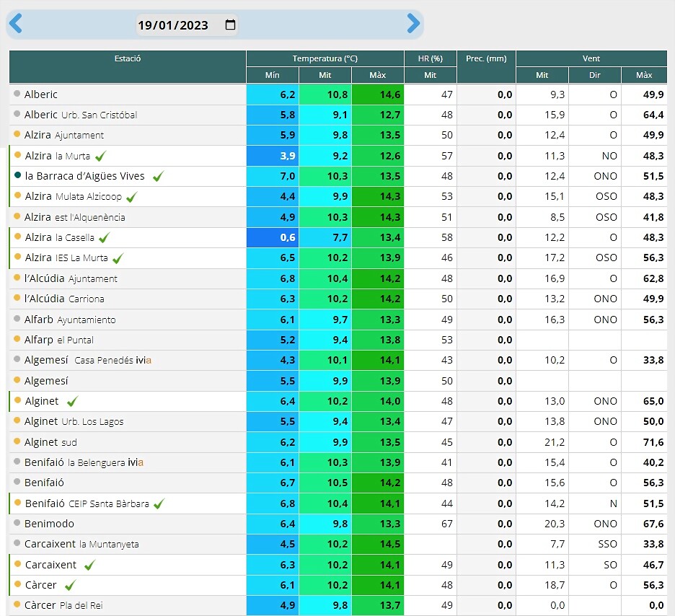
Task: Click the NO wind direction for Alzira la Murta
Action: [595, 156]
